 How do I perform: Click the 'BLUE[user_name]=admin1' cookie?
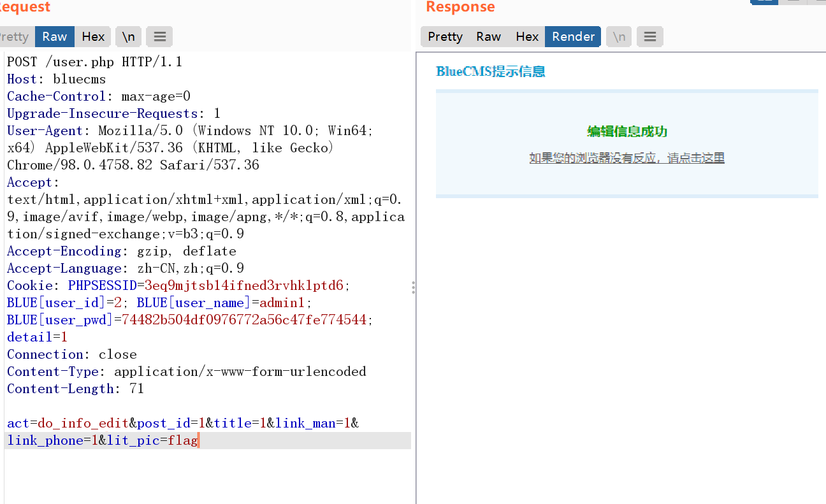click(221, 303)
